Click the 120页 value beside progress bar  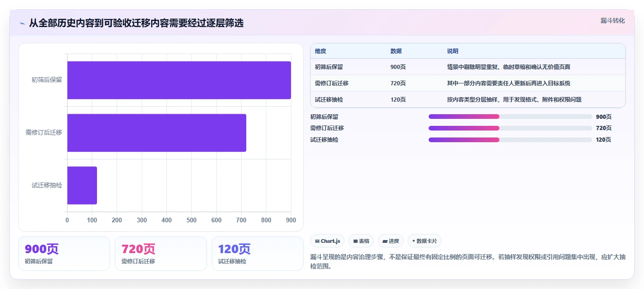point(603,140)
